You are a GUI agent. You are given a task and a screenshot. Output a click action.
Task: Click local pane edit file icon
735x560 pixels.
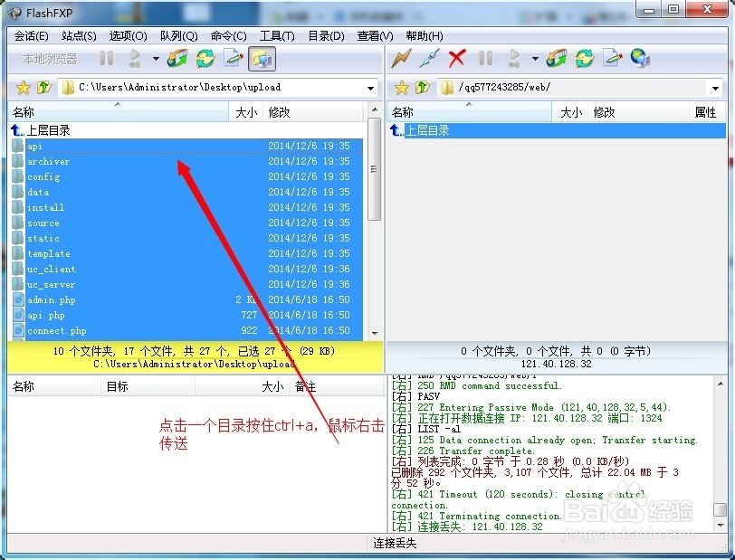tap(234, 58)
